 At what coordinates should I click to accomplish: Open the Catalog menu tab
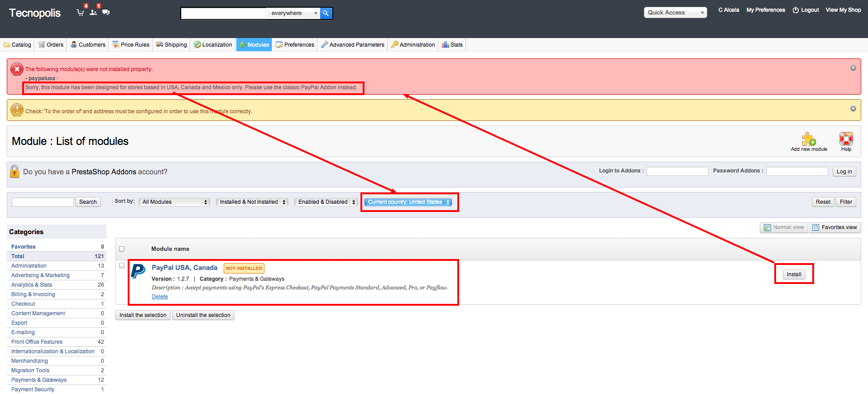coord(18,45)
